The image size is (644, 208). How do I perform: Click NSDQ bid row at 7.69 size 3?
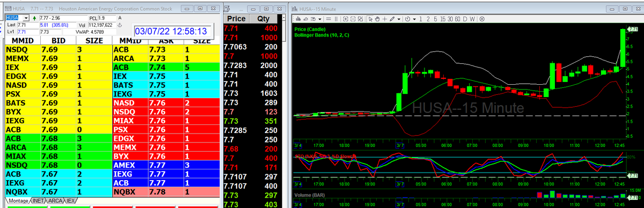pyautogui.click(x=58, y=49)
